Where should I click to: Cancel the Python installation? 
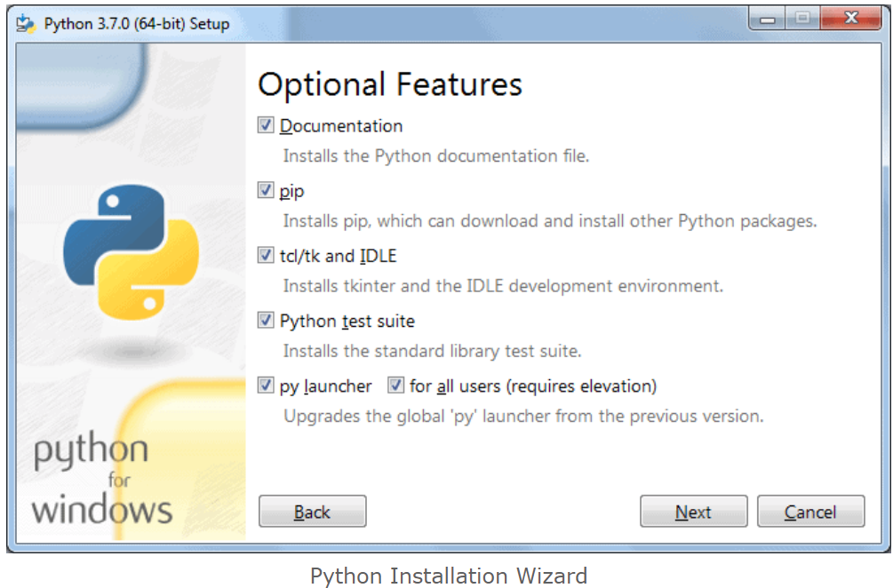tap(810, 511)
